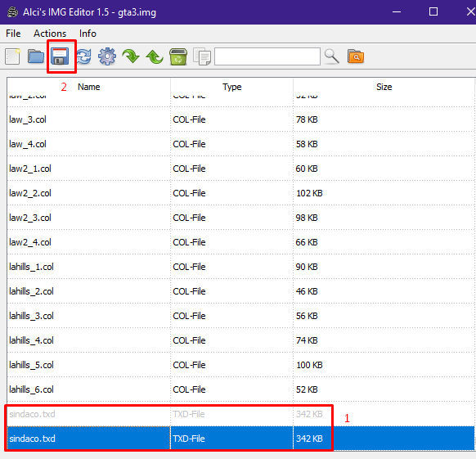The image size is (476, 459).
Task: Focus the toolbar search text field
Action: [267, 56]
